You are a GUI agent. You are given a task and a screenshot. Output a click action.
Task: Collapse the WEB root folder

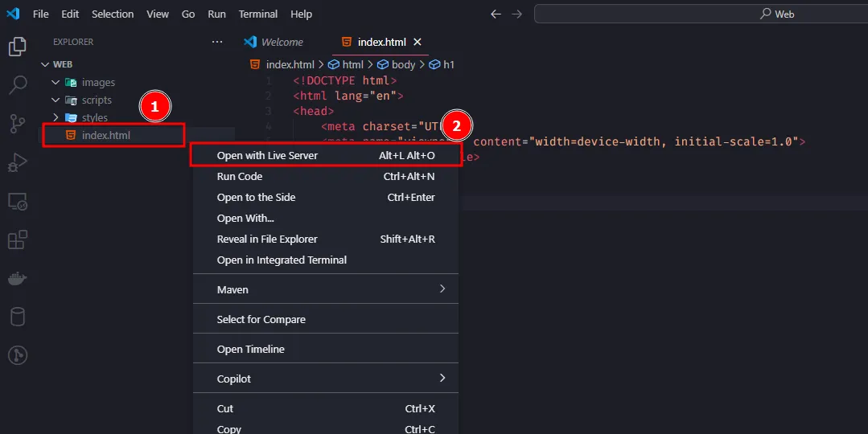point(62,64)
